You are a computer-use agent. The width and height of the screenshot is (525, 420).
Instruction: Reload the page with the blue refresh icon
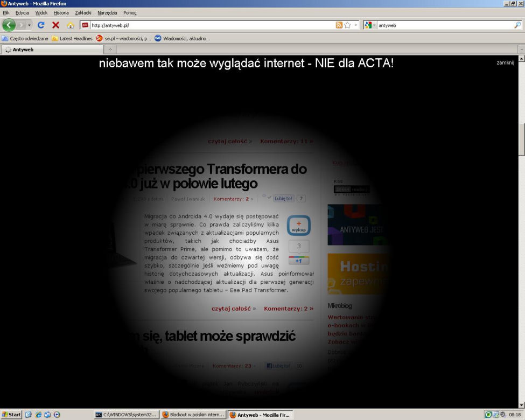[x=41, y=25]
